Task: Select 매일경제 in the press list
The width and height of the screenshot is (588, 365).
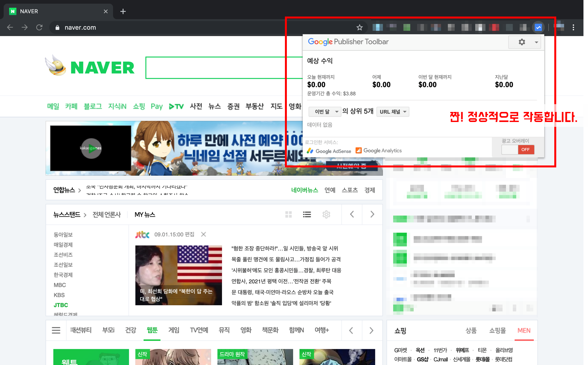Action: pos(63,245)
